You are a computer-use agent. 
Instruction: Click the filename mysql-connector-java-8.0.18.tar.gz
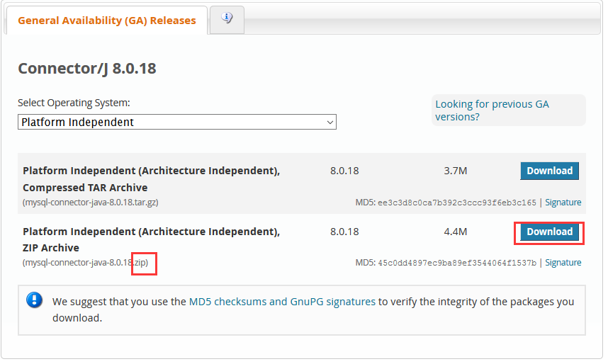click(90, 203)
